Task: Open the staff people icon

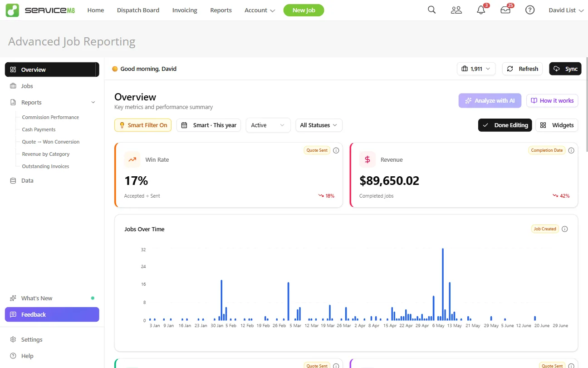Action: (456, 10)
